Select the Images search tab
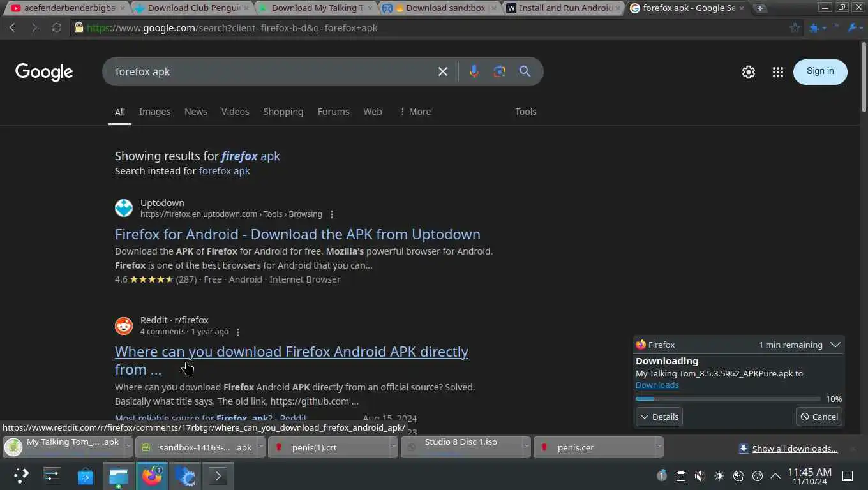 (x=154, y=112)
